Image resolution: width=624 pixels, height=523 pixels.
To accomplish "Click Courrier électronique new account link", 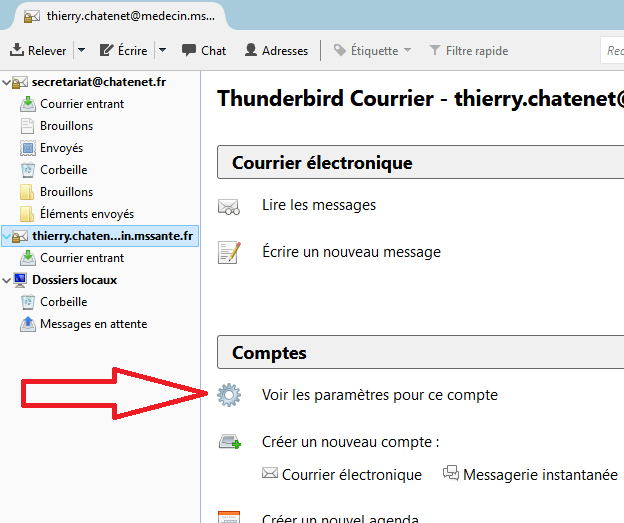I will click(351, 474).
